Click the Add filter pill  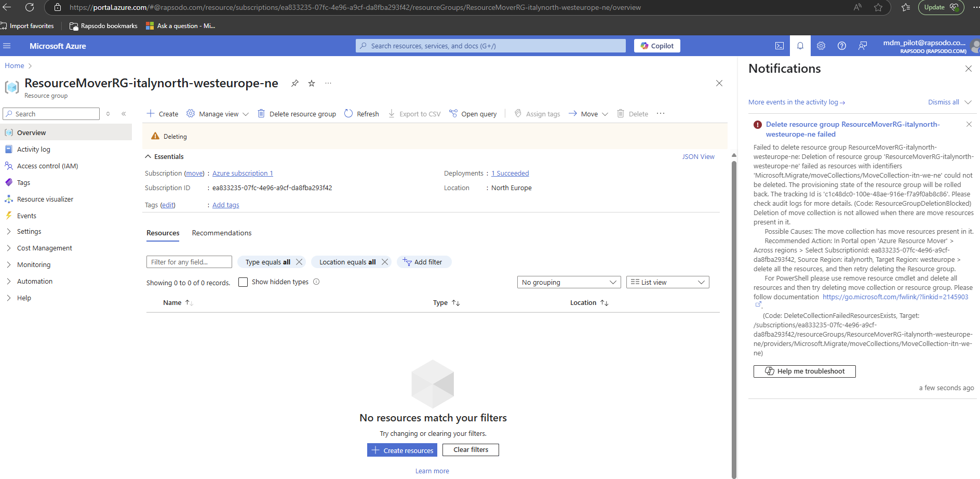424,262
